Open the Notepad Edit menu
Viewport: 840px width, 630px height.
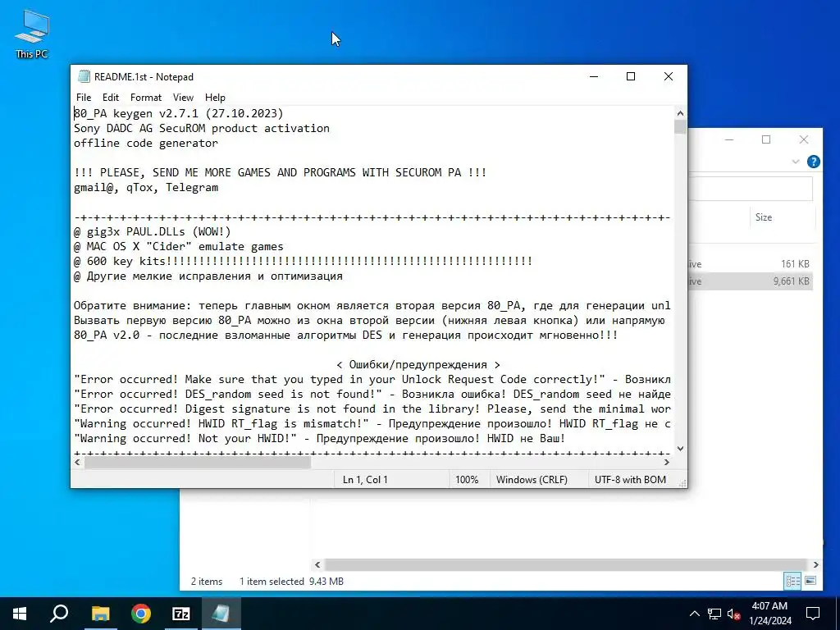point(111,98)
